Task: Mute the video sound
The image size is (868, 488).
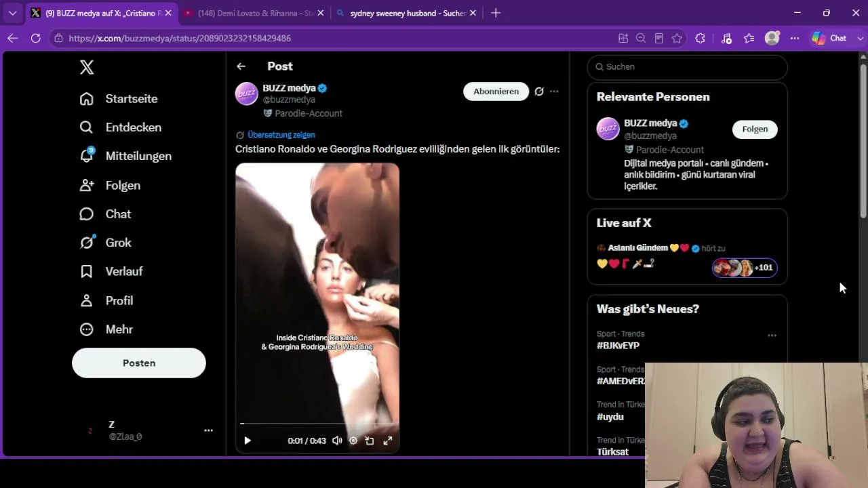Action: pos(337,441)
